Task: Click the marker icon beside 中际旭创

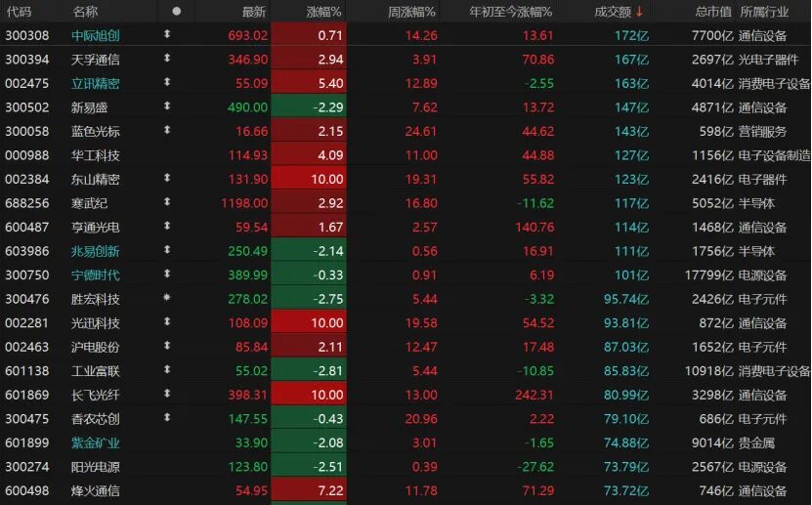Action: (167, 35)
